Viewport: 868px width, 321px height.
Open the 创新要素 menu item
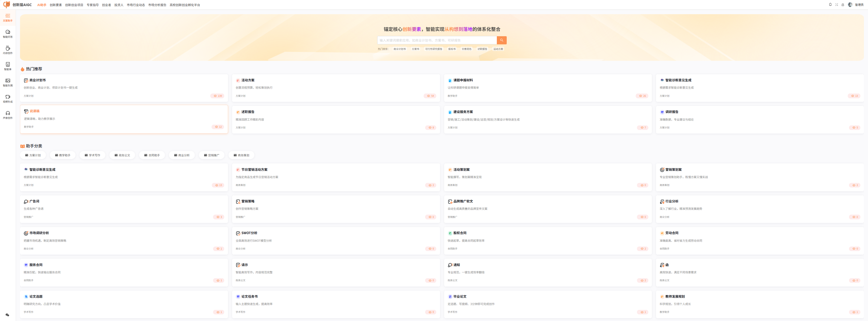55,5
